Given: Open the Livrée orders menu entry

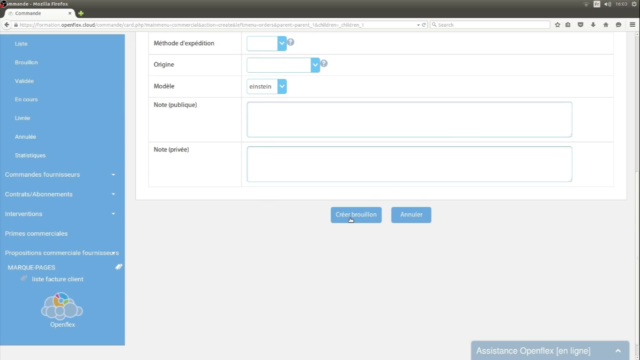Looking at the screenshot, I should point(22,118).
